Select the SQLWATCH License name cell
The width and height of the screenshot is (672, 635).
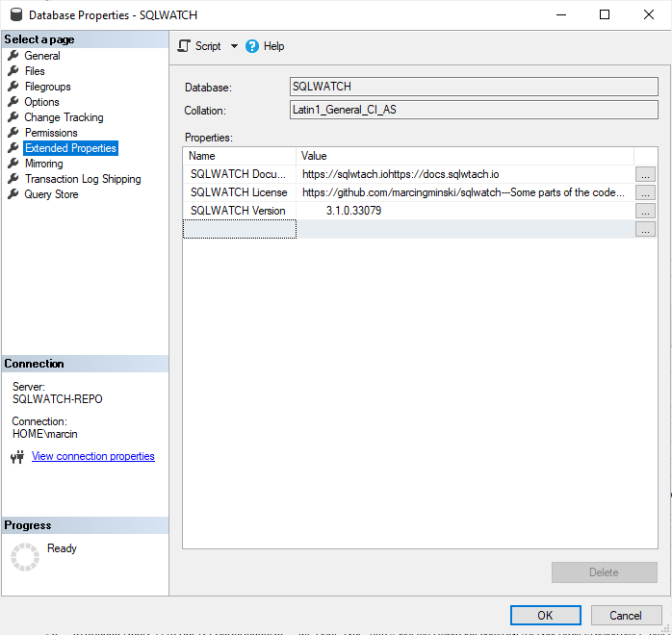[x=239, y=192]
